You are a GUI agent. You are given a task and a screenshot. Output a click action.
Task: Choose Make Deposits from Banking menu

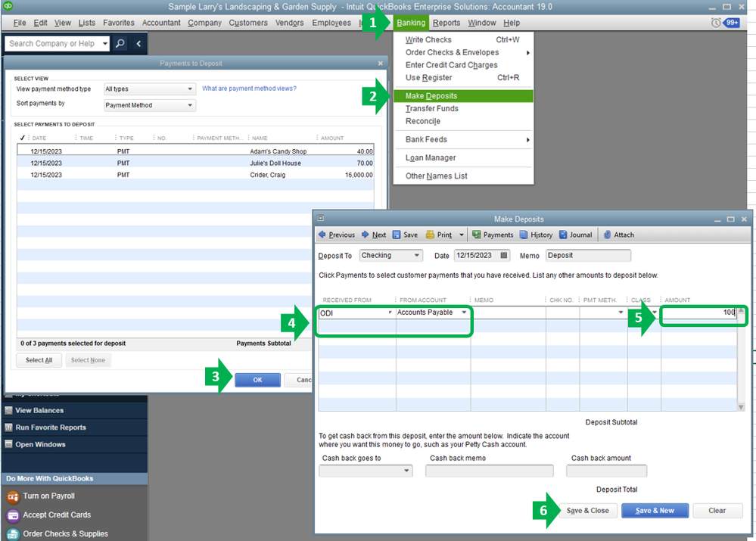click(x=463, y=96)
